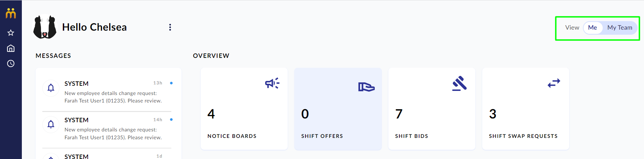Open the Shift Swap Requests card
Image resolution: width=644 pixels, height=159 pixels.
pyautogui.click(x=526, y=109)
